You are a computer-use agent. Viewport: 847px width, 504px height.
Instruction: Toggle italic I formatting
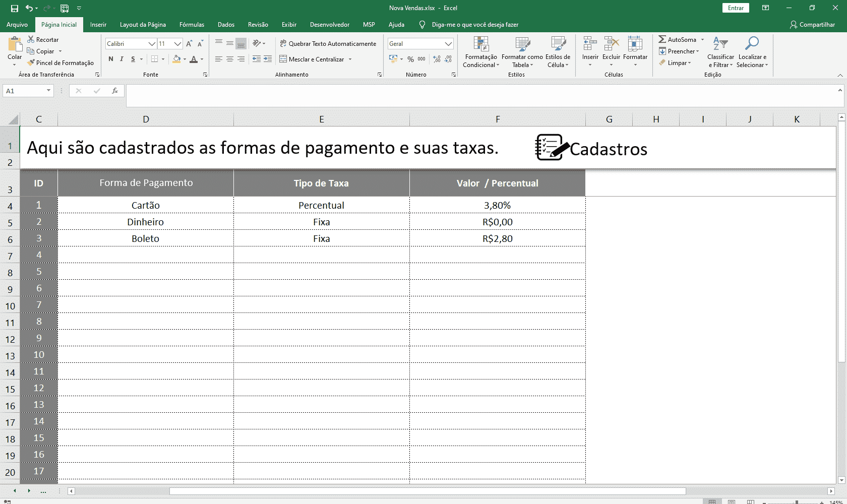pos(122,59)
